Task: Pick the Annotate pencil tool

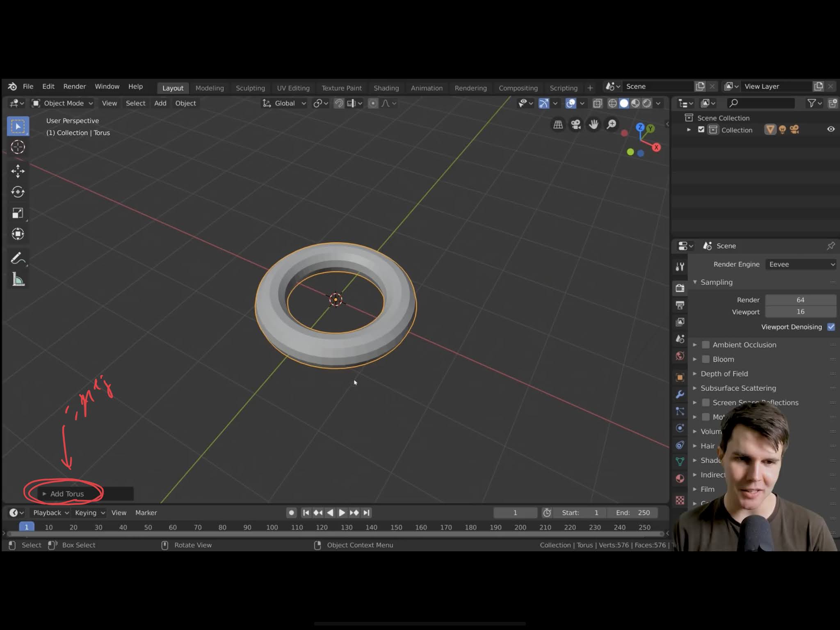Action: point(18,258)
